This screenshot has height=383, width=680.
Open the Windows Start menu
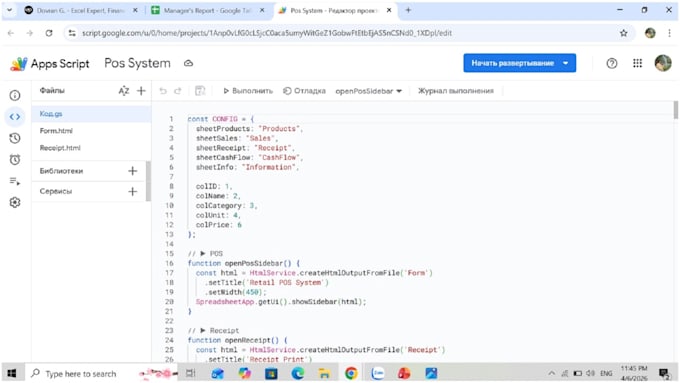(12, 373)
